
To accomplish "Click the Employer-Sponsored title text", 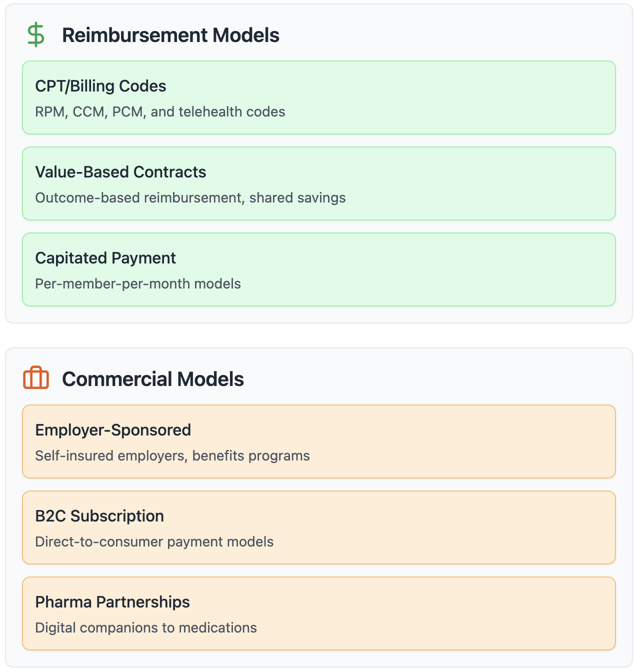I will pos(113,430).
